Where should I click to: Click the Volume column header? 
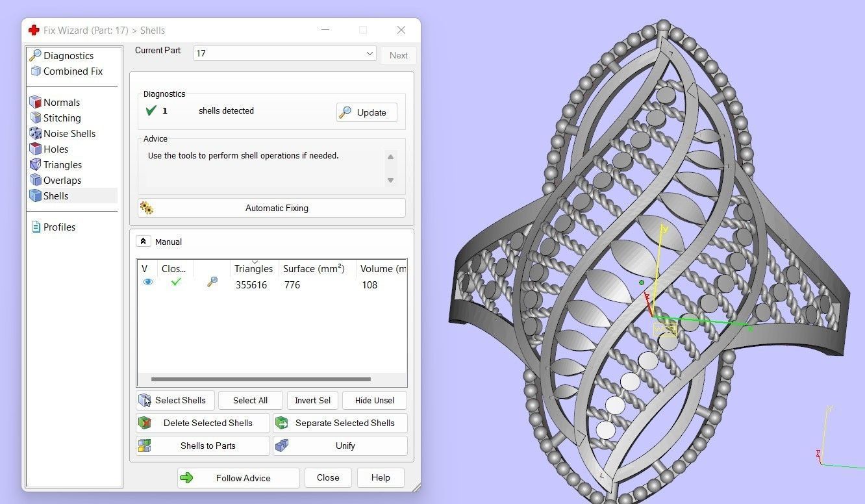tap(382, 268)
